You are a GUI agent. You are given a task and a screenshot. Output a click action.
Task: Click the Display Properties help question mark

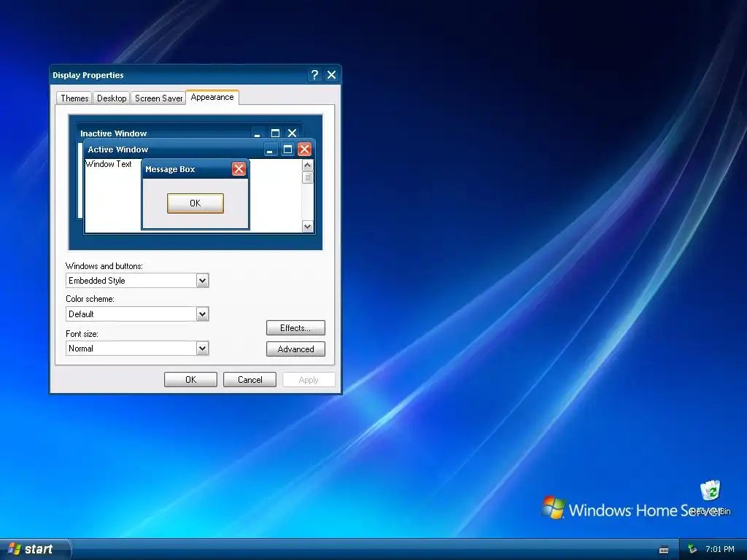314,75
